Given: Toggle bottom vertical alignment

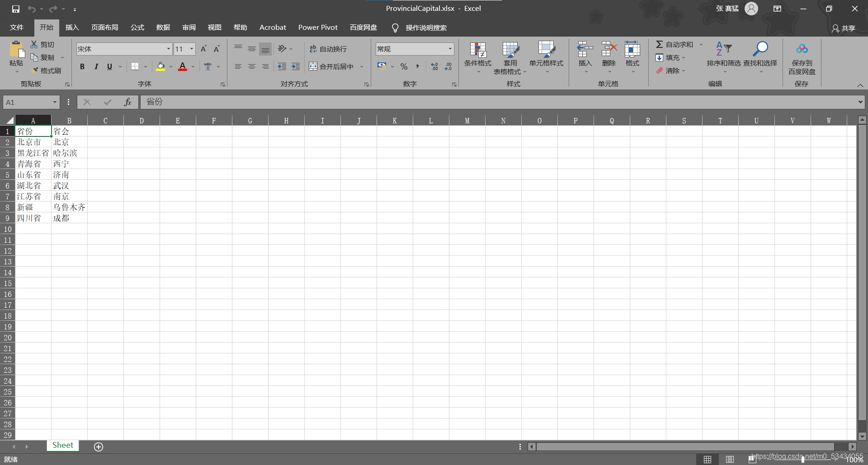Looking at the screenshot, I should 265,49.
